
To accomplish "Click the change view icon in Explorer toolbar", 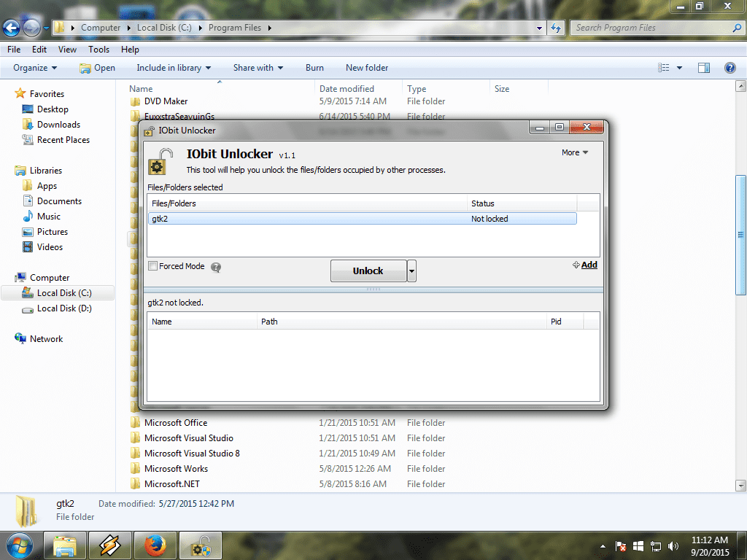I will (x=664, y=68).
